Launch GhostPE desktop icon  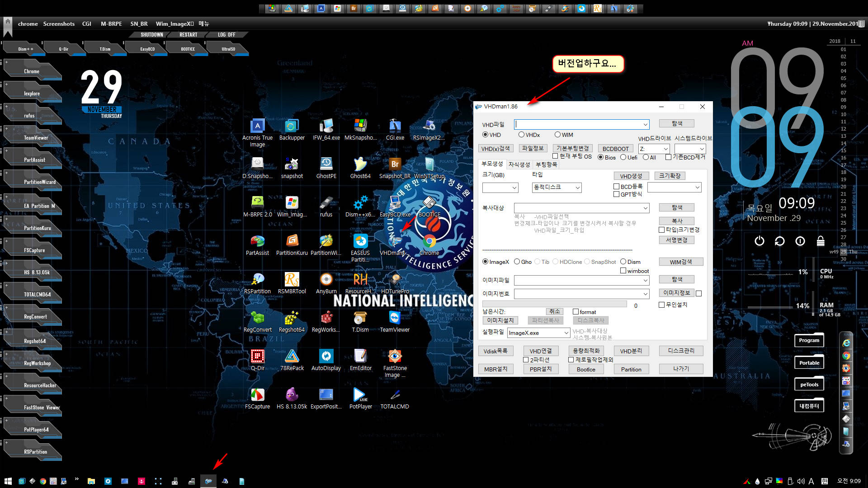tap(326, 168)
